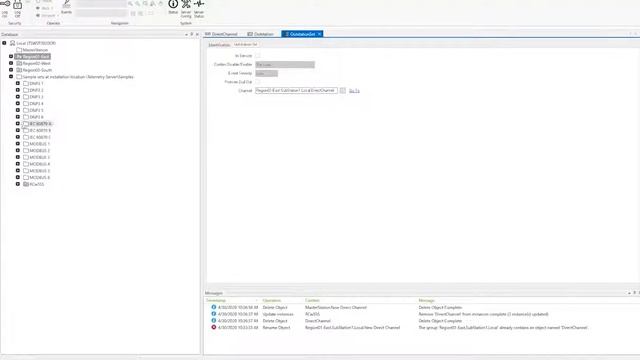
Task: Click the MODBUS 1 folder icon
Action: [26, 144]
